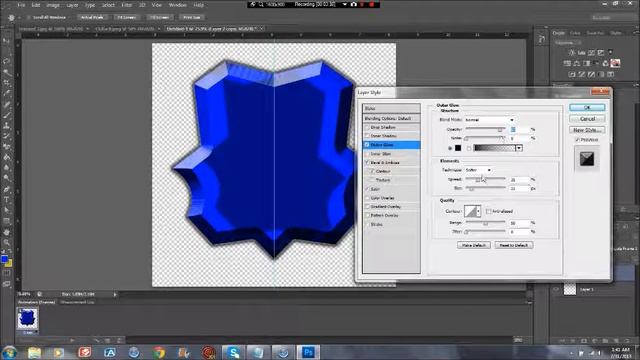Add a Black & White adjustment
This screenshot has height=360, width=640.
[x=587, y=63]
